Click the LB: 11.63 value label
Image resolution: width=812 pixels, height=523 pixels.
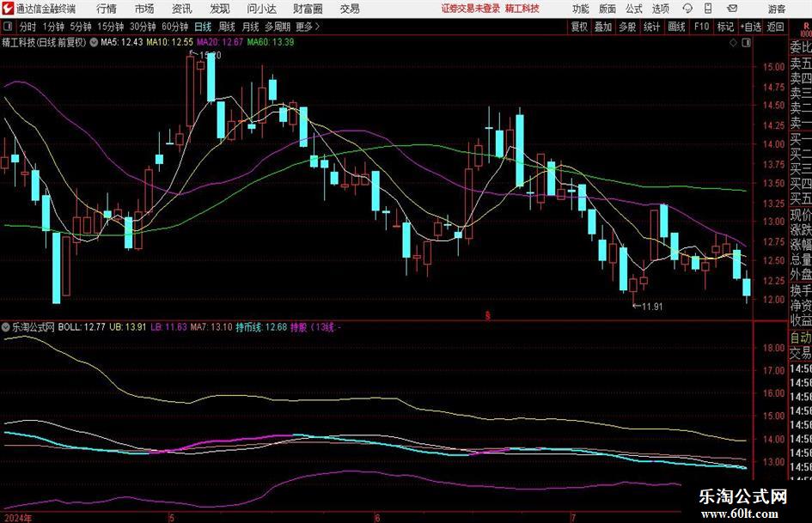click(168, 327)
